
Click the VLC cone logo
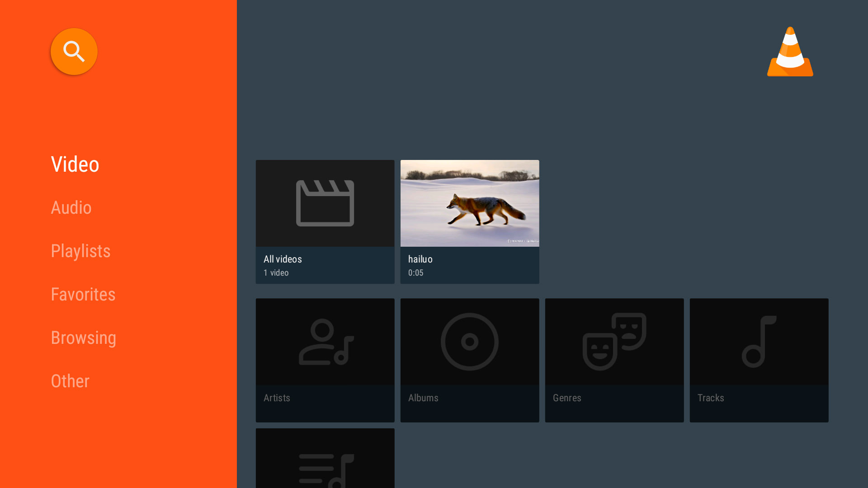pos(790,52)
